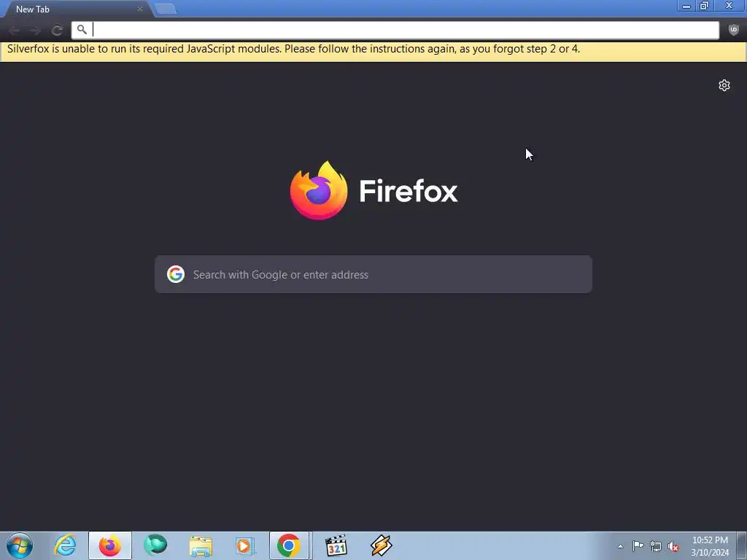The width and height of the screenshot is (747, 560).
Task: Launch Internet Explorer from the taskbar
Action: [65, 545]
